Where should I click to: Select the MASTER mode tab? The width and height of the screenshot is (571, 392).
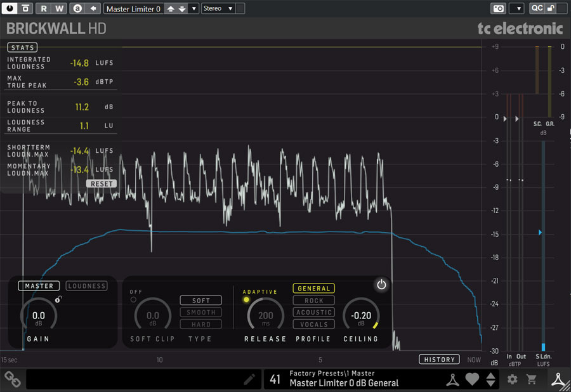click(x=39, y=286)
